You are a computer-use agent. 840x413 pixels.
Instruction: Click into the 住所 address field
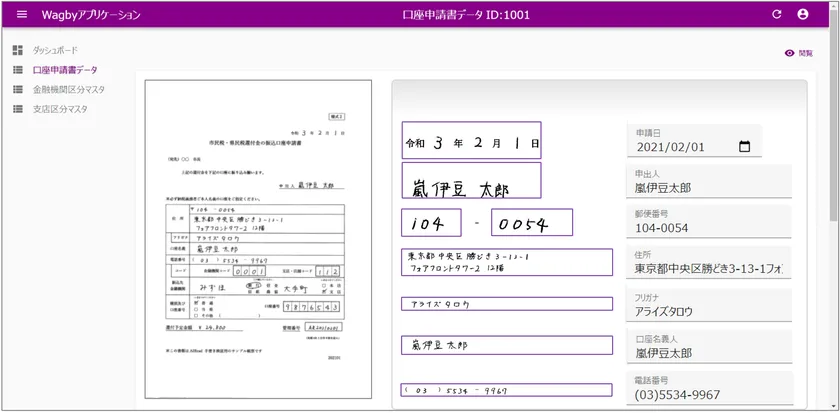(x=708, y=270)
